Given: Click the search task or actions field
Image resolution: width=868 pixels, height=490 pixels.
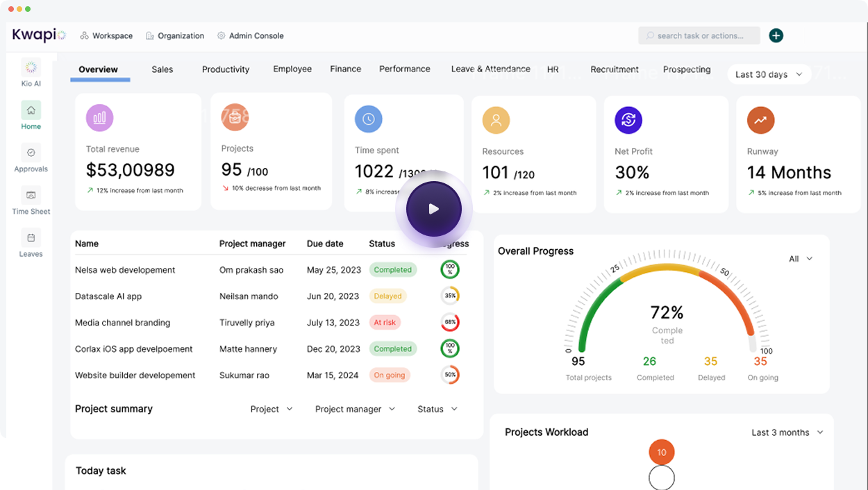Looking at the screenshot, I should click(699, 35).
